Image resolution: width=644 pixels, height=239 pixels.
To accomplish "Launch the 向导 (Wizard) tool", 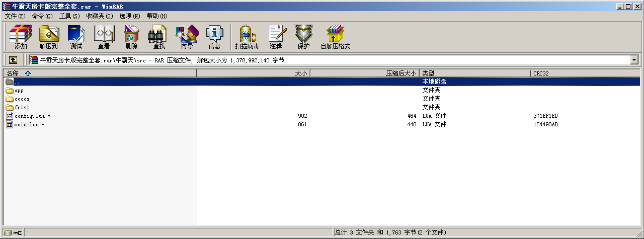I will pos(187,37).
